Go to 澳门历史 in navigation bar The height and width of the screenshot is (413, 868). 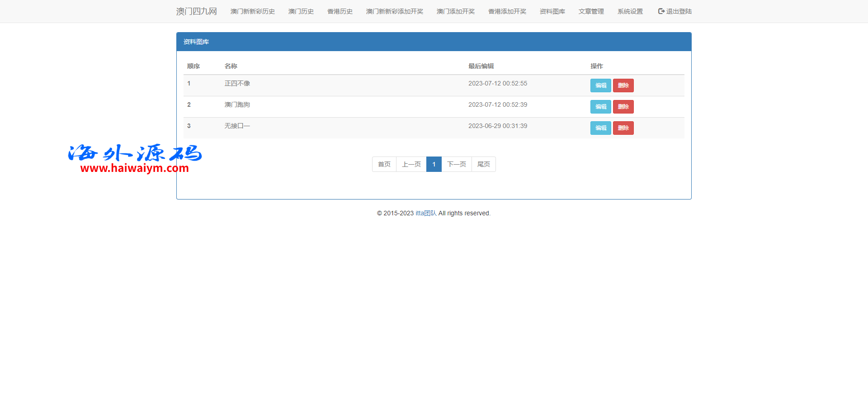(x=301, y=11)
